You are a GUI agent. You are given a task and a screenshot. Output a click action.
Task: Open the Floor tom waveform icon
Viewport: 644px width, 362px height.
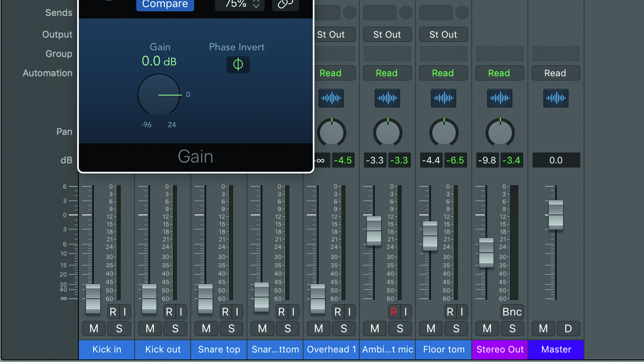444,98
